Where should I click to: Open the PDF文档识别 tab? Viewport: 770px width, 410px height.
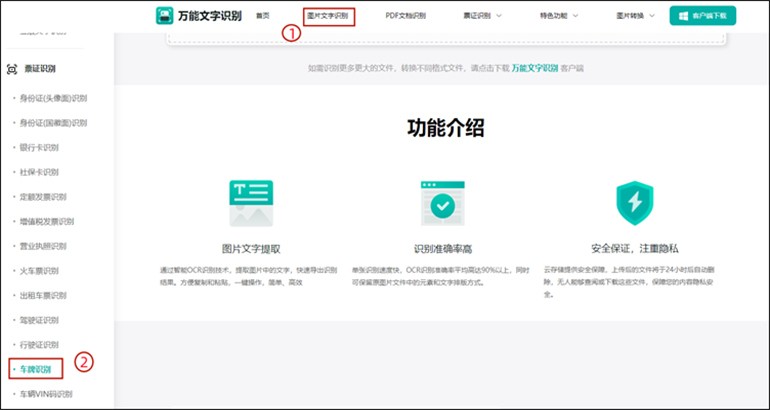pos(405,16)
